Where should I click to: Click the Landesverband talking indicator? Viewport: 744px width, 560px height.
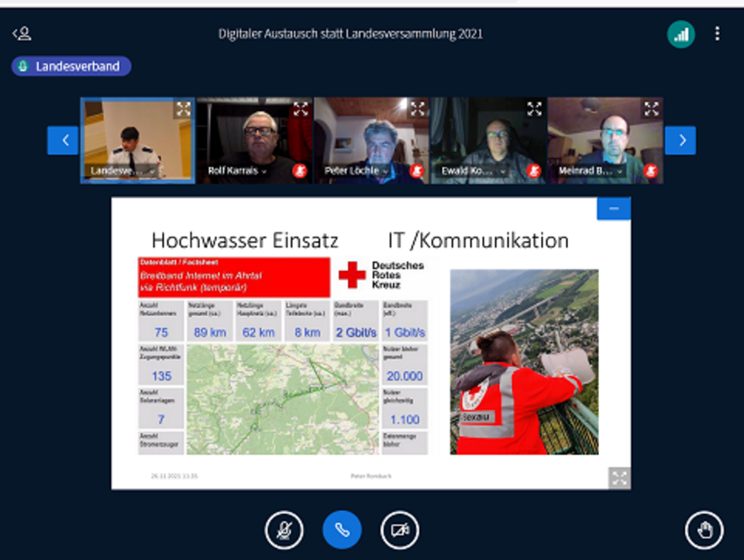71,67
